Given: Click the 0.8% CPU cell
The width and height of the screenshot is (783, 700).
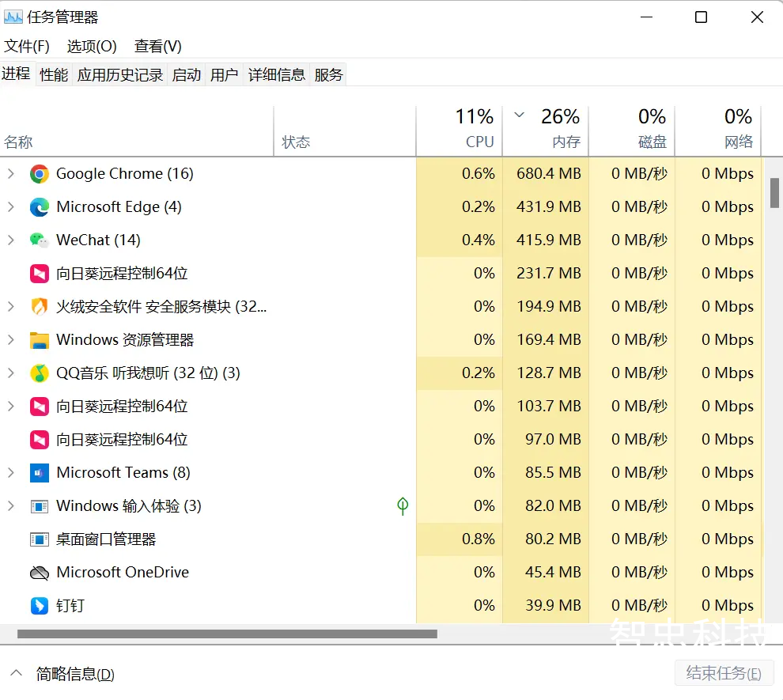Looking at the screenshot, I should click(460, 539).
